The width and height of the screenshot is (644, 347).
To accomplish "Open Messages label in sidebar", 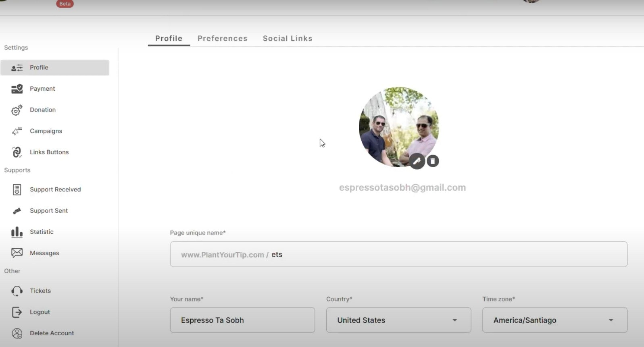I will tap(44, 253).
